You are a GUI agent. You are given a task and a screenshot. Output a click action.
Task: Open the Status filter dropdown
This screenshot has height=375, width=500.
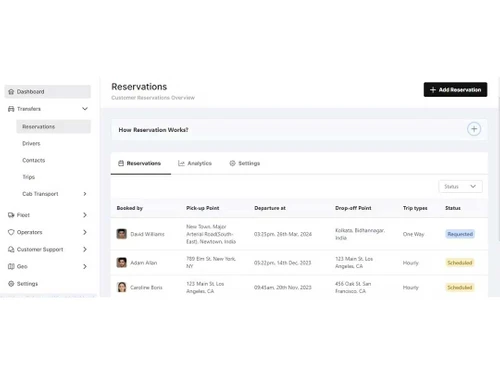[x=460, y=187]
